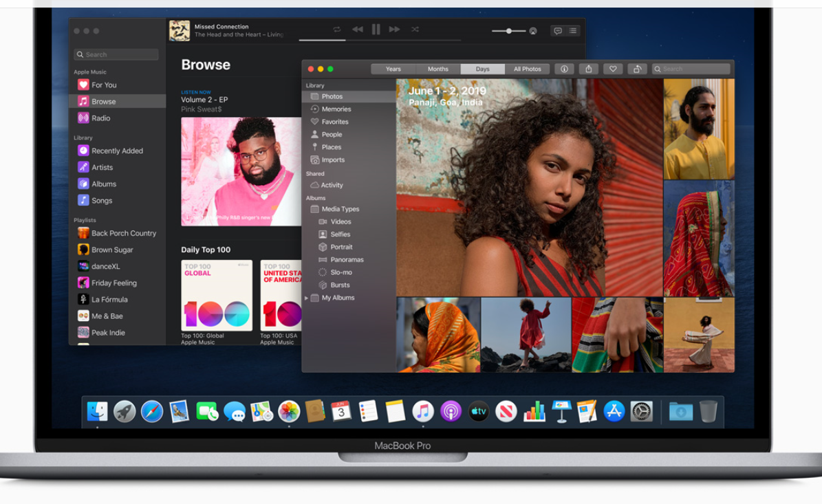Open the Peak Indie playlist
The image size is (822, 504).
tap(118, 333)
